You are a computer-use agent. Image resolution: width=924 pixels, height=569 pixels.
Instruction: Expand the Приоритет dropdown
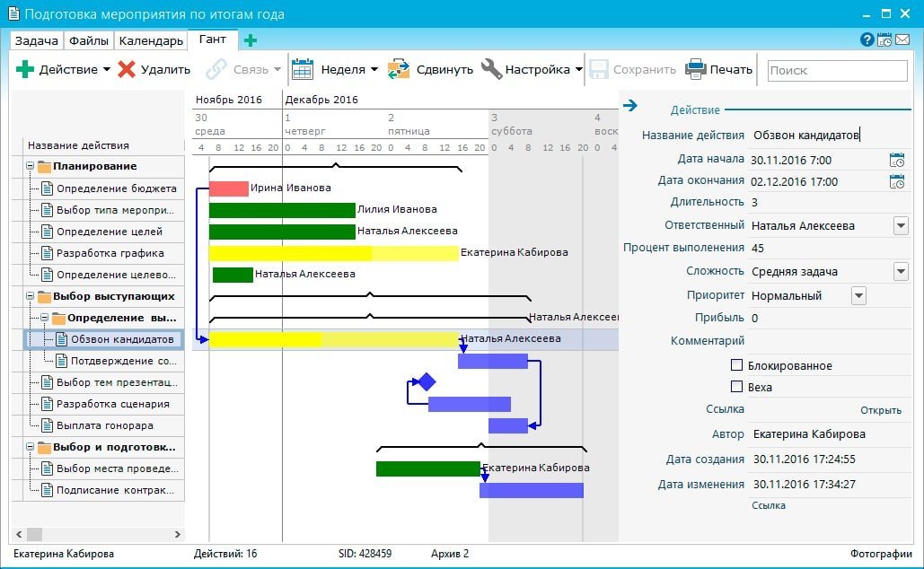coord(859,295)
